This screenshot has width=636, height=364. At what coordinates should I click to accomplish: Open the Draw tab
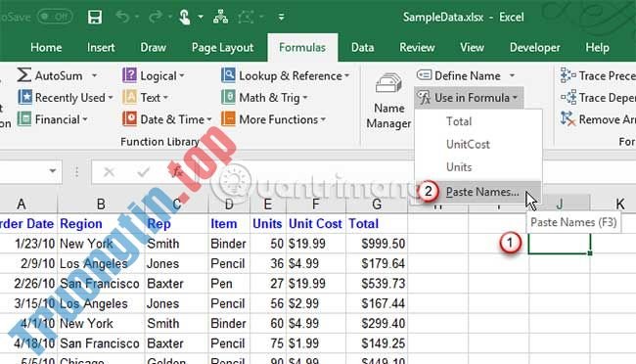tap(153, 48)
